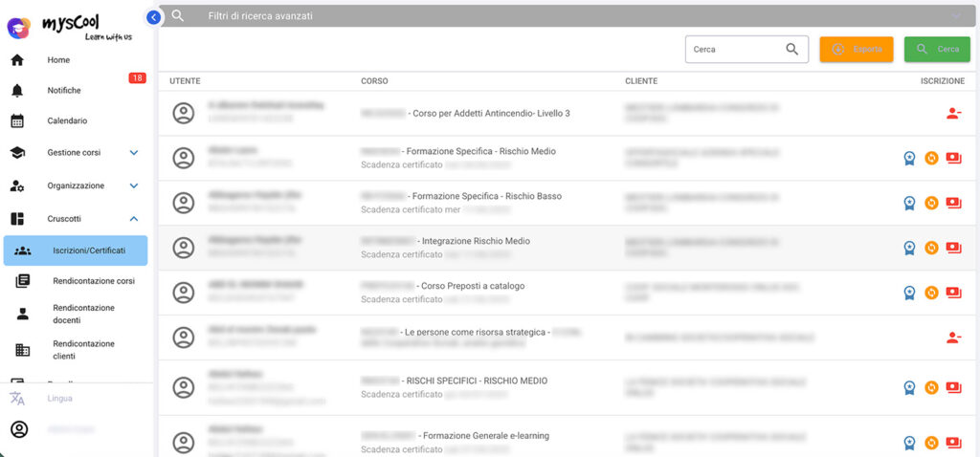Select Iscrizioni/Certificati in the sidebar
Image resolution: width=980 pixels, height=457 pixels.
coord(76,251)
